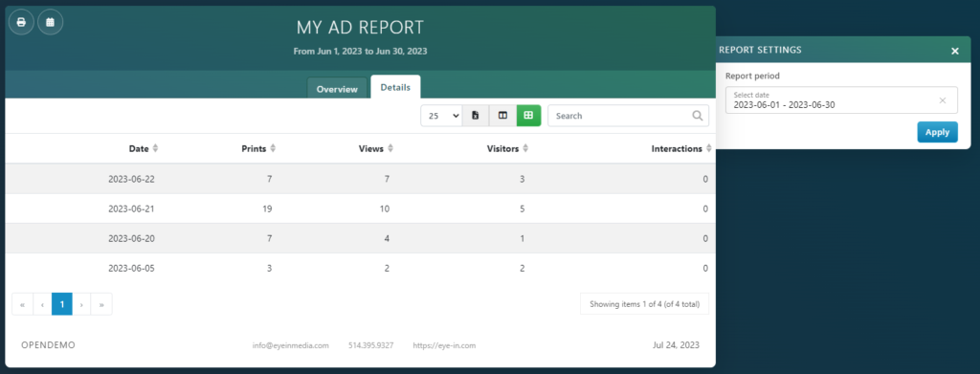980x374 pixels.
Task: Switch to the Overview tab
Action: (x=337, y=89)
